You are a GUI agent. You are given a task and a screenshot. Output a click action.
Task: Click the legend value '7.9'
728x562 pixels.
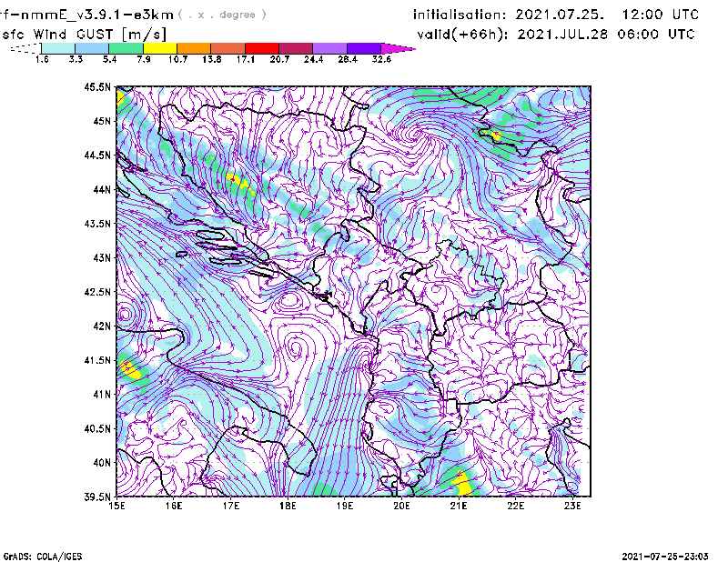(x=144, y=59)
